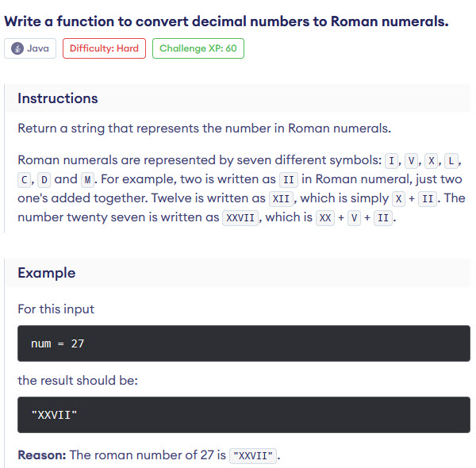Image resolution: width=476 pixels, height=468 pixels.
Task: Select the Java tag badge
Action: (30, 48)
